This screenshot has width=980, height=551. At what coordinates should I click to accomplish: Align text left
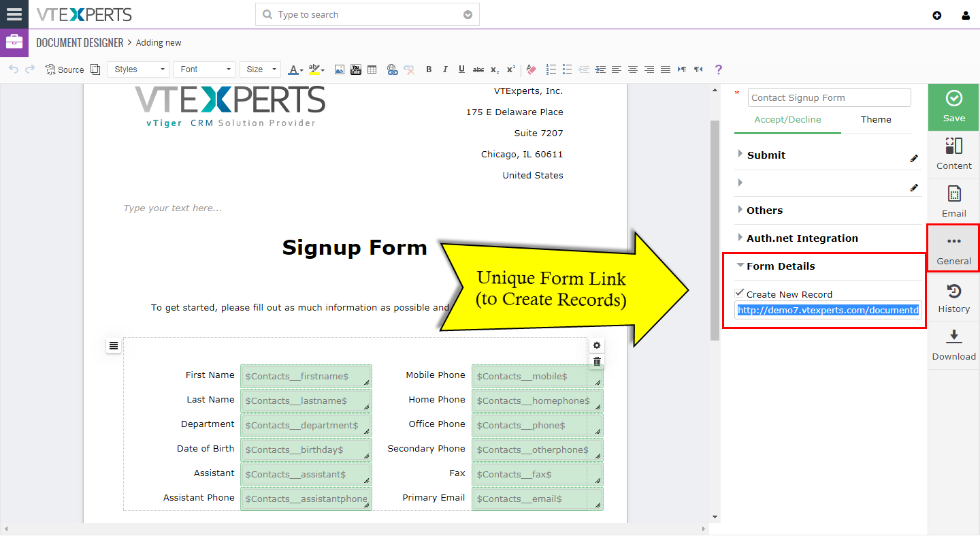pyautogui.click(x=617, y=69)
